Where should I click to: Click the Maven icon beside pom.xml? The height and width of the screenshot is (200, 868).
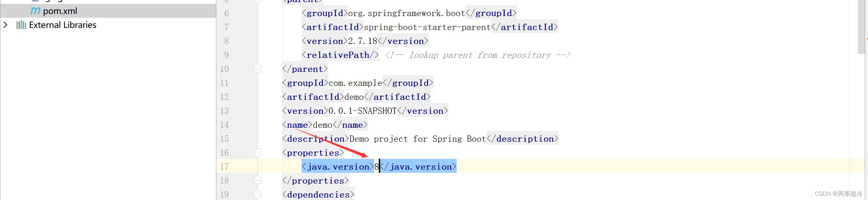point(35,11)
